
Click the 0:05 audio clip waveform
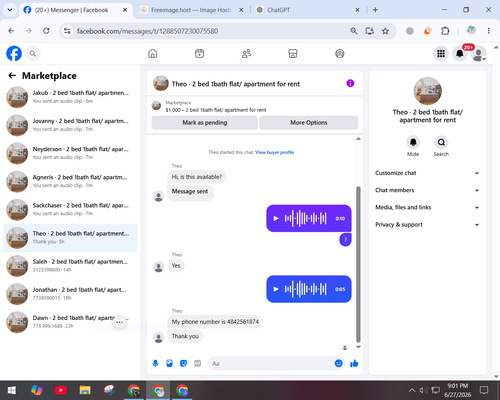pos(305,289)
